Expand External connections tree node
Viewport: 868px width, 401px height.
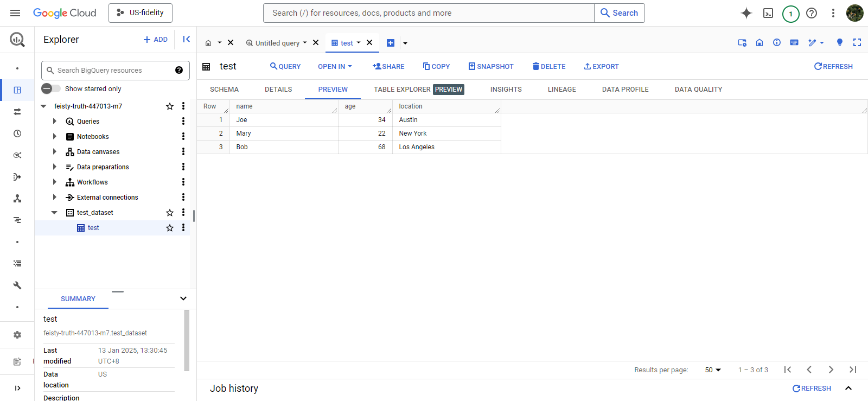(x=54, y=198)
